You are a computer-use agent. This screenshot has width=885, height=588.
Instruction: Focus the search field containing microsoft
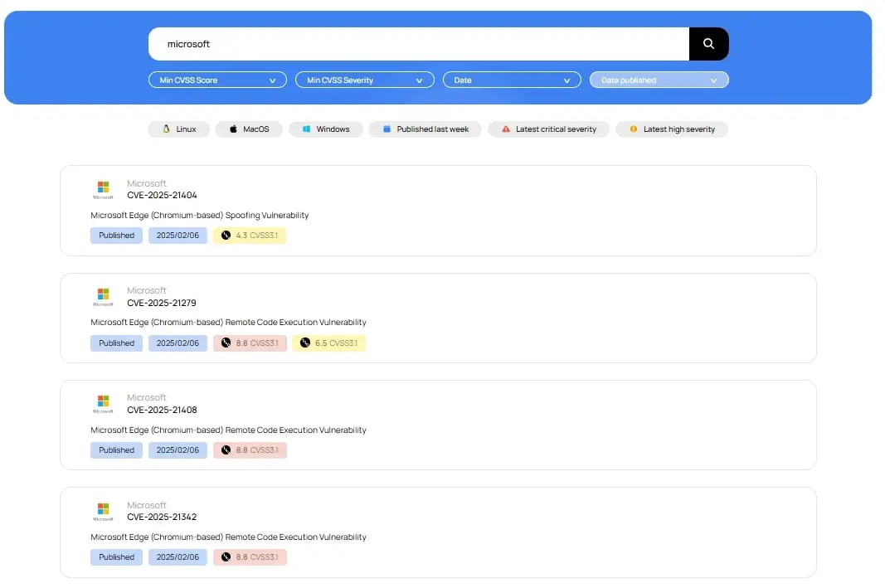point(418,44)
